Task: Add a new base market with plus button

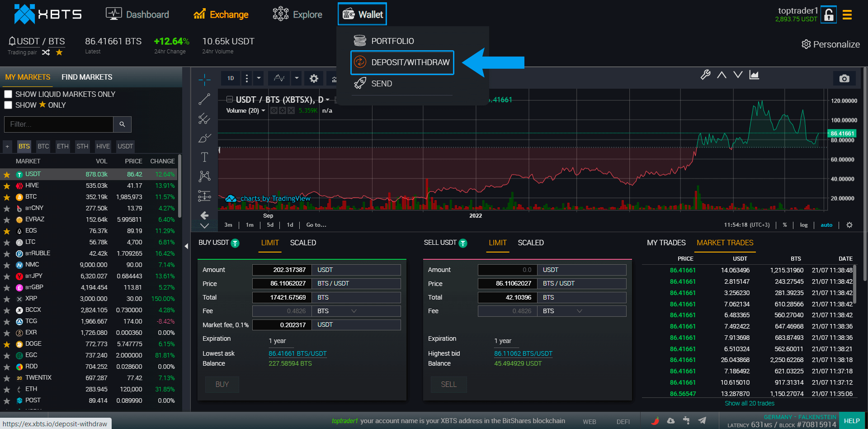Action: coord(7,146)
